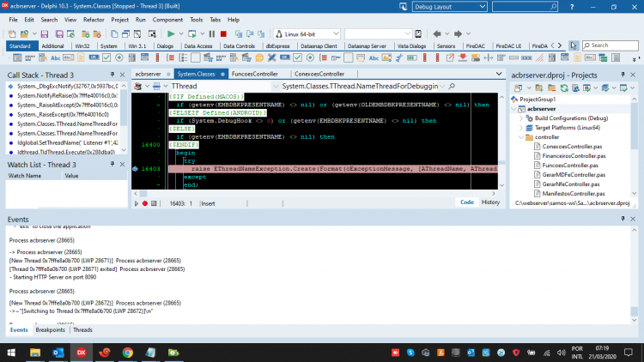The width and height of the screenshot is (644, 362).
Task: Click the red record macro button
Action: [x=145, y=203]
